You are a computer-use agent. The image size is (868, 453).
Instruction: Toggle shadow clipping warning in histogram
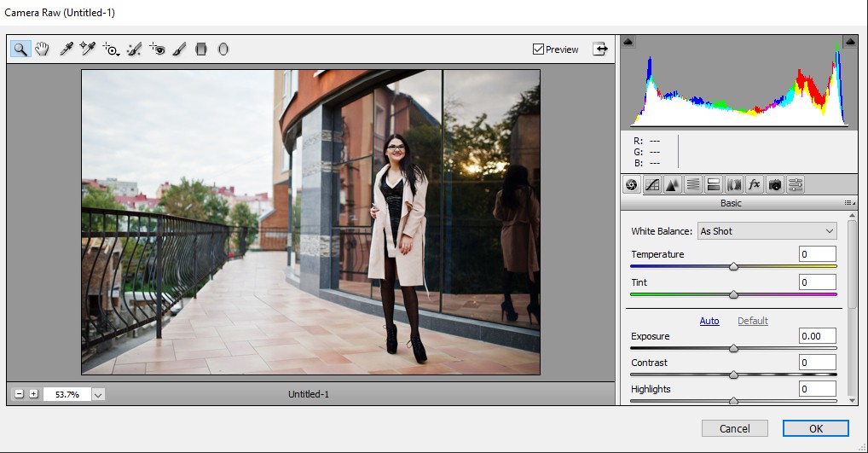[628, 42]
